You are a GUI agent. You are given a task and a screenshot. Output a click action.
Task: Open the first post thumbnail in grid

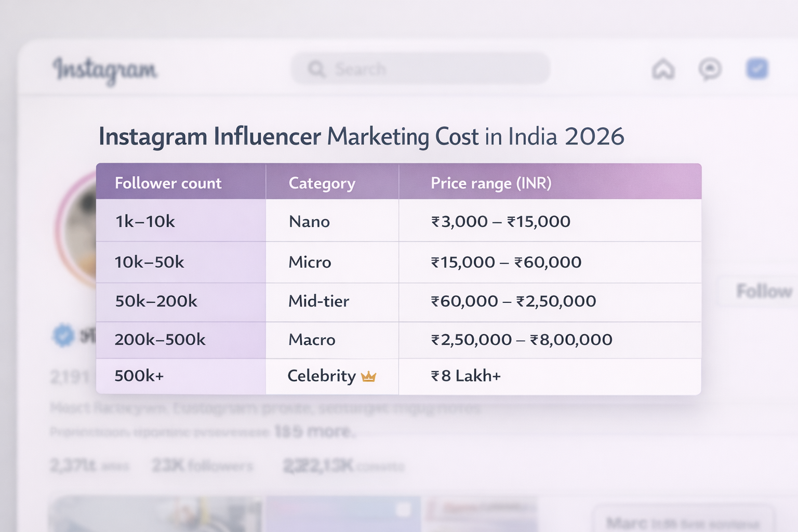click(156, 514)
